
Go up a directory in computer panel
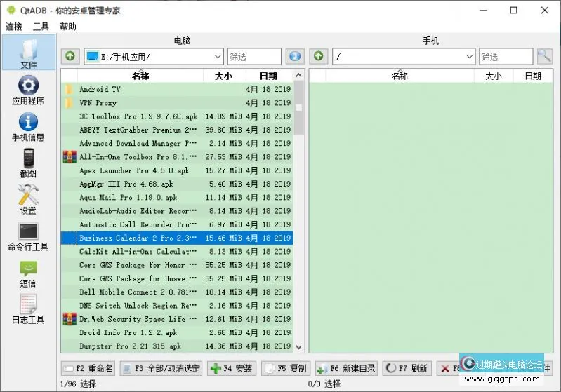(x=71, y=56)
